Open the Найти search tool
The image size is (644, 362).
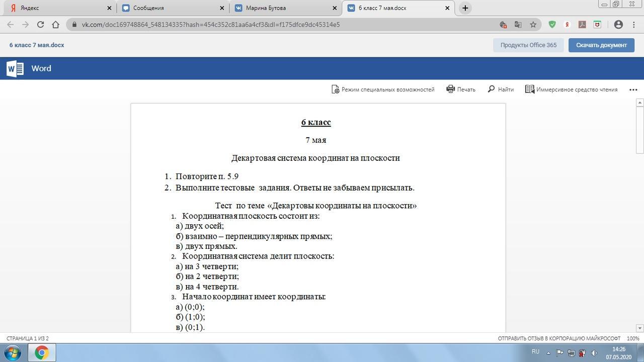click(x=501, y=89)
